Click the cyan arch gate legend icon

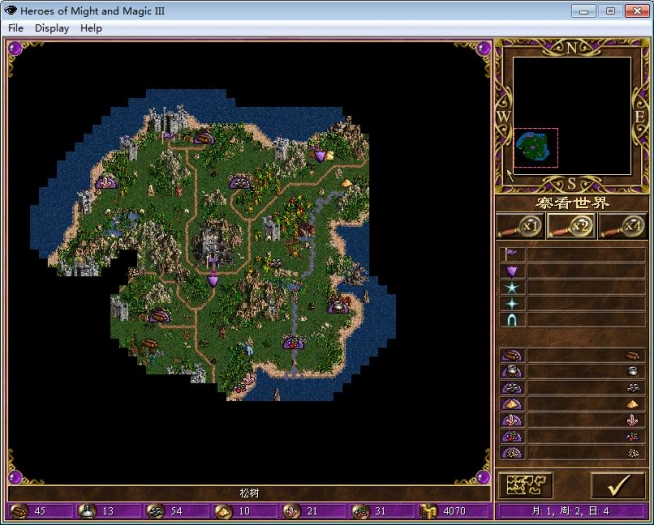click(x=512, y=320)
